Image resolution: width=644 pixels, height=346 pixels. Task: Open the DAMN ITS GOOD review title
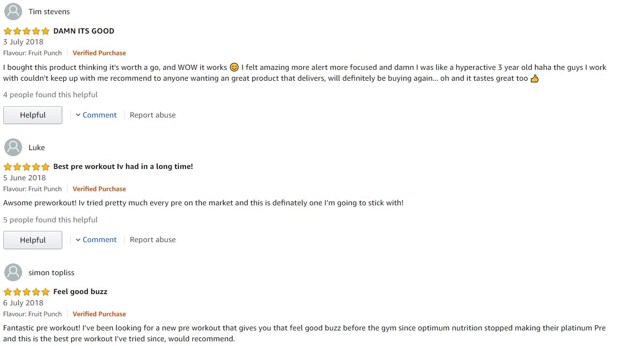pyautogui.click(x=84, y=31)
